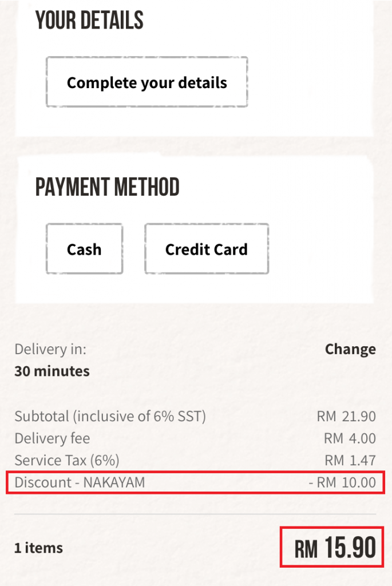Viewport: 392px width, 586px height.
Task: Click the Subtotal (inclusive of 6% SST) label
Action: 110,416
